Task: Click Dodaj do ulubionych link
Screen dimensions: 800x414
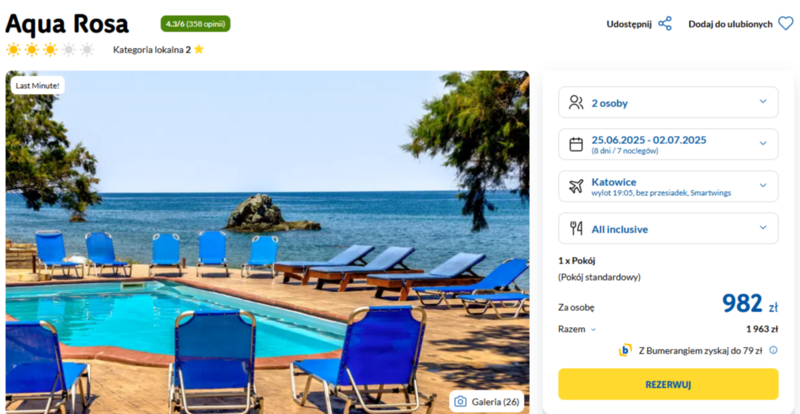Action: point(730,24)
